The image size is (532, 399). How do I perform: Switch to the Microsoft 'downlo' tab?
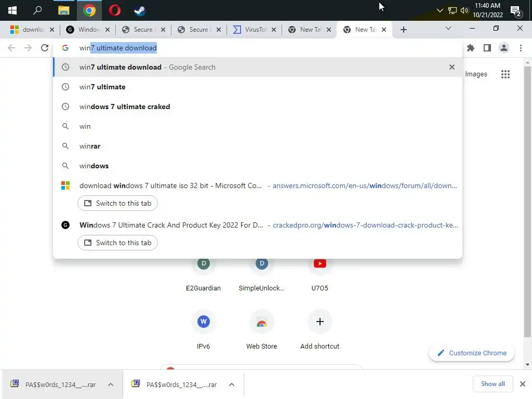pyautogui.click(x=29, y=30)
